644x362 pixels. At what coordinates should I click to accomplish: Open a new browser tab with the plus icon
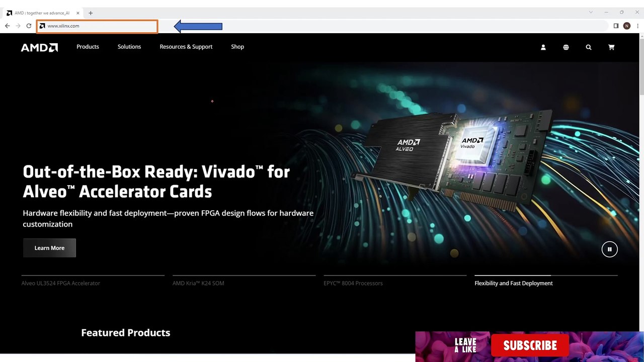(x=91, y=13)
